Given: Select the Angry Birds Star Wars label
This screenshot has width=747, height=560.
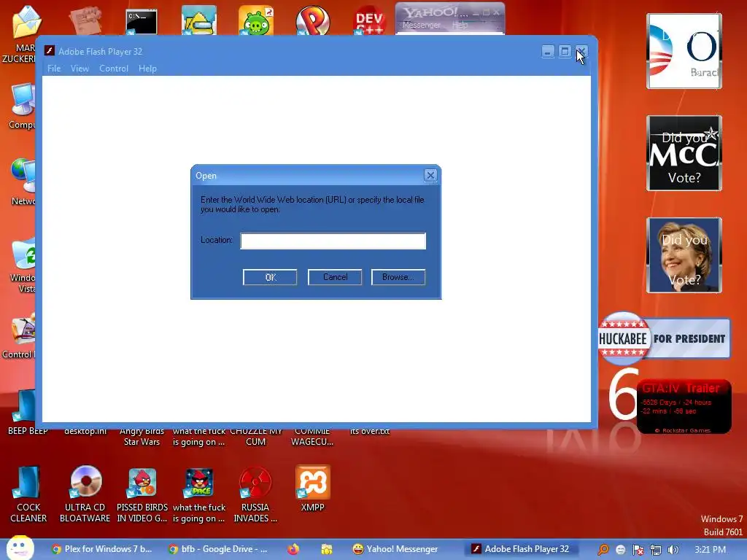Looking at the screenshot, I should pyautogui.click(x=142, y=437).
